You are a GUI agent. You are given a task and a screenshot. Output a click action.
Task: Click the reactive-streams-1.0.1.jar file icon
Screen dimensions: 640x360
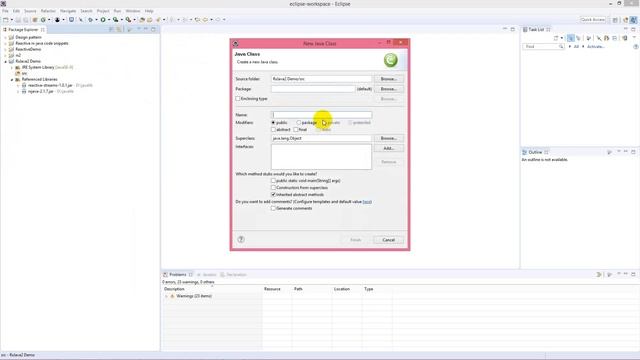[x=24, y=85]
